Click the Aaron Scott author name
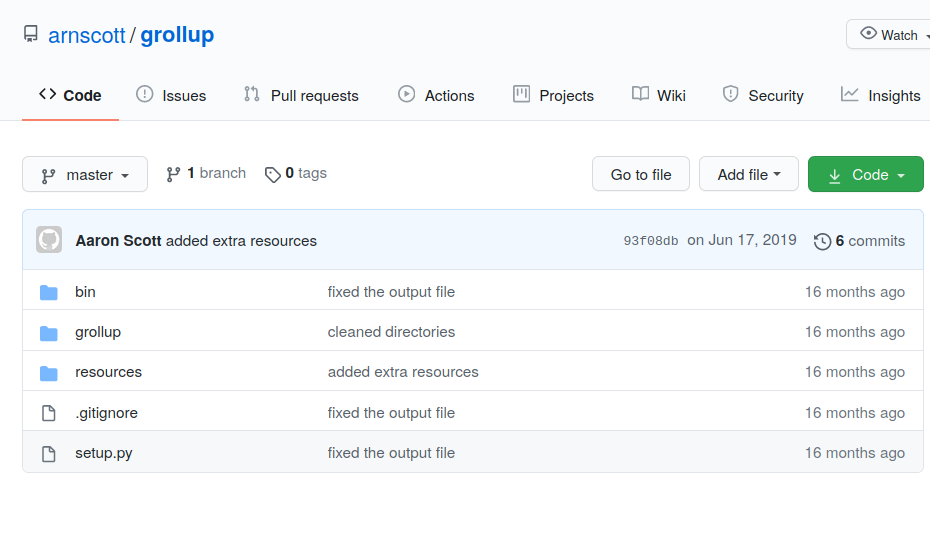This screenshot has width=930, height=540. pyautogui.click(x=118, y=241)
